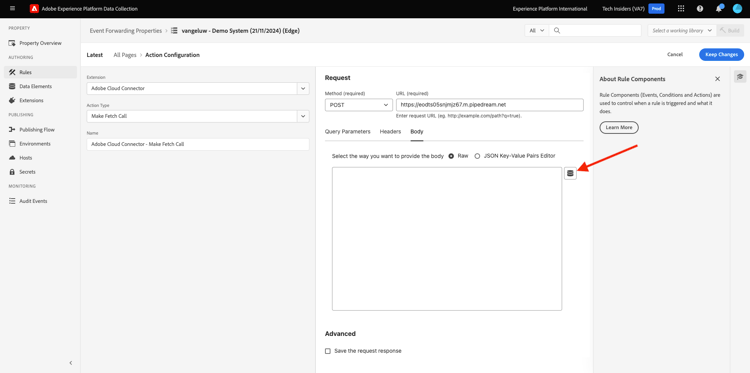Open the help question mark icon
Image resolution: width=750 pixels, height=373 pixels.
[x=700, y=9]
